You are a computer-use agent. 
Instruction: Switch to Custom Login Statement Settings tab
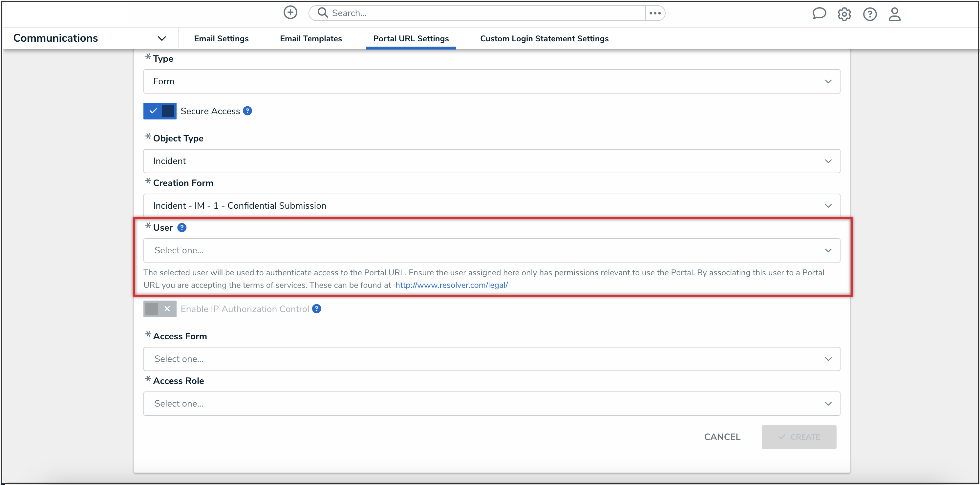tap(544, 38)
